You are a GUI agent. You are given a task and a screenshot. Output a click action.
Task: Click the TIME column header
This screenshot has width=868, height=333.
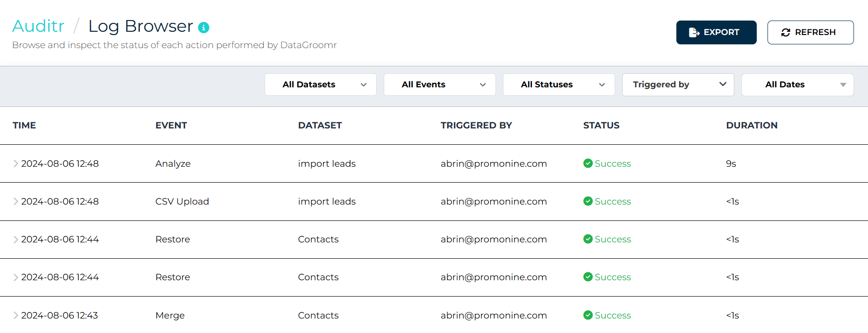point(24,125)
